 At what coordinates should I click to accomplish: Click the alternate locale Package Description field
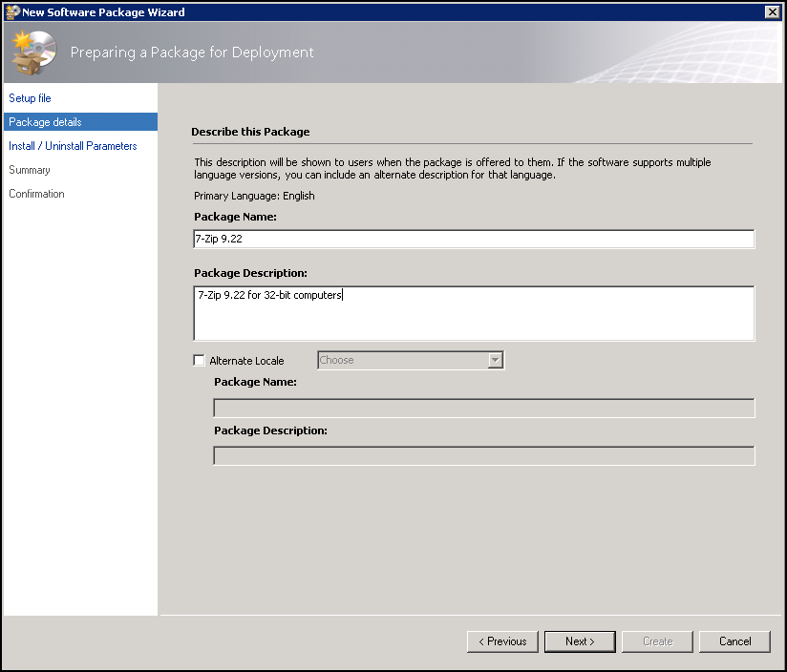coord(483,456)
